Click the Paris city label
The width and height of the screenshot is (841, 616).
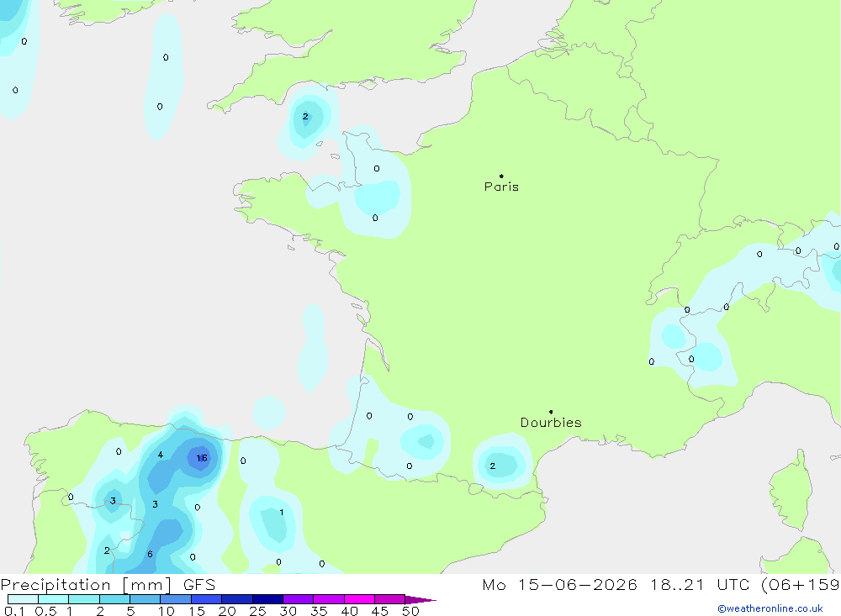pos(501,187)
